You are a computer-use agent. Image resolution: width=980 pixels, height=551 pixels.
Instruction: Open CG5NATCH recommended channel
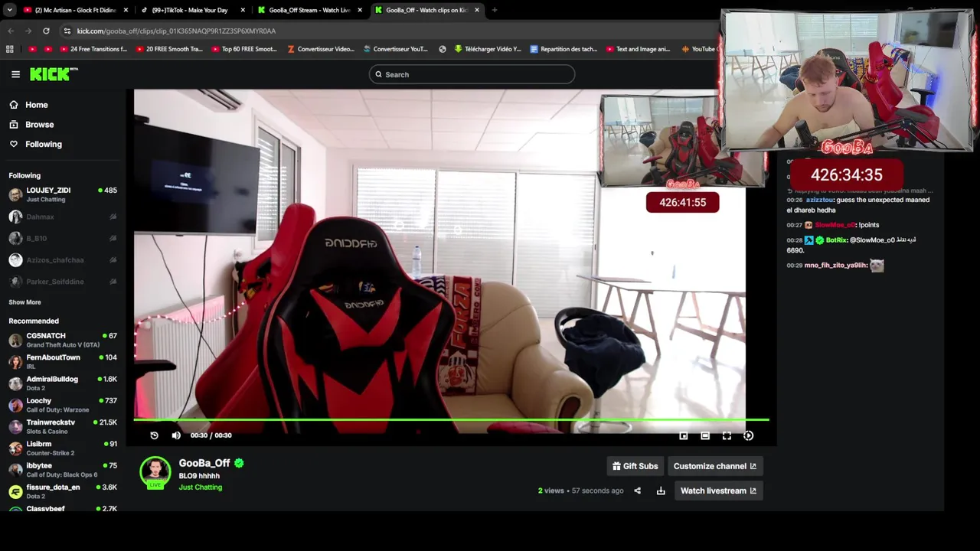[x=63, y=340]
